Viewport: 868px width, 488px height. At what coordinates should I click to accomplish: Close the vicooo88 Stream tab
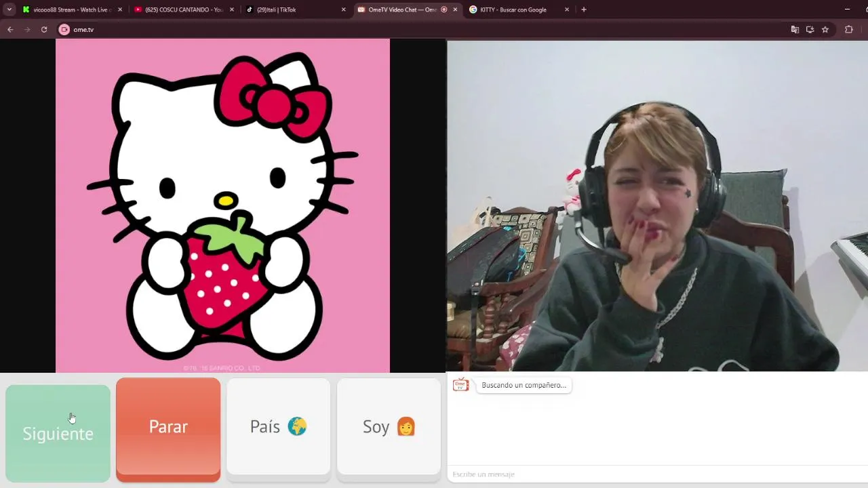pyautogui.click(x=120, y=9)
